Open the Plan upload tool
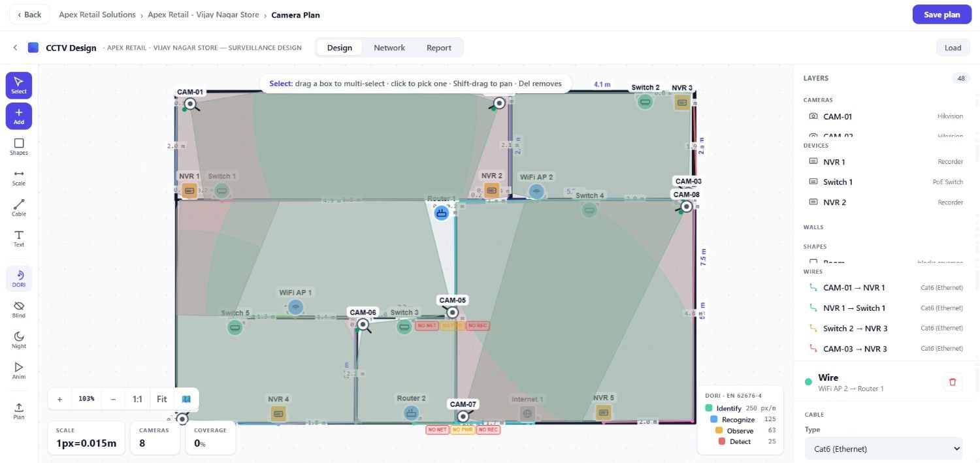 [x=19, y=410]
